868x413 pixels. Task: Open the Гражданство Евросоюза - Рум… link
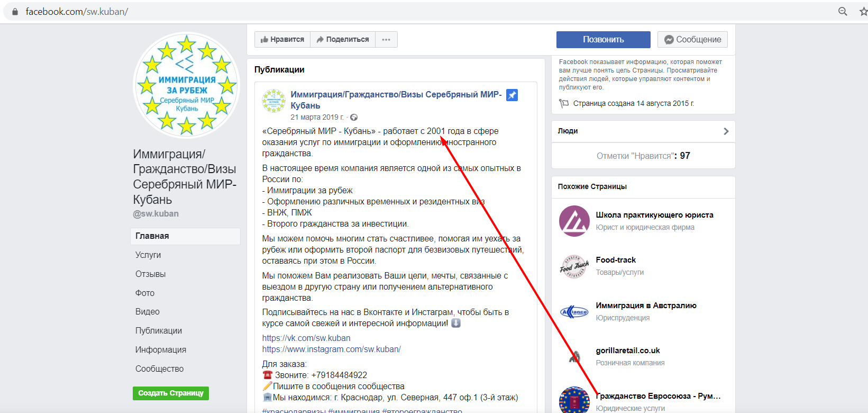658,396
